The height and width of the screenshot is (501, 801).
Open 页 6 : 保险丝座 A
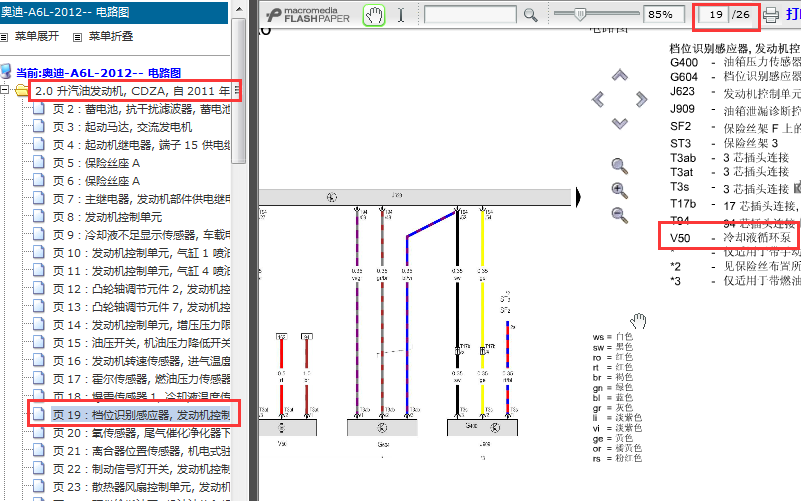point(96,181)
